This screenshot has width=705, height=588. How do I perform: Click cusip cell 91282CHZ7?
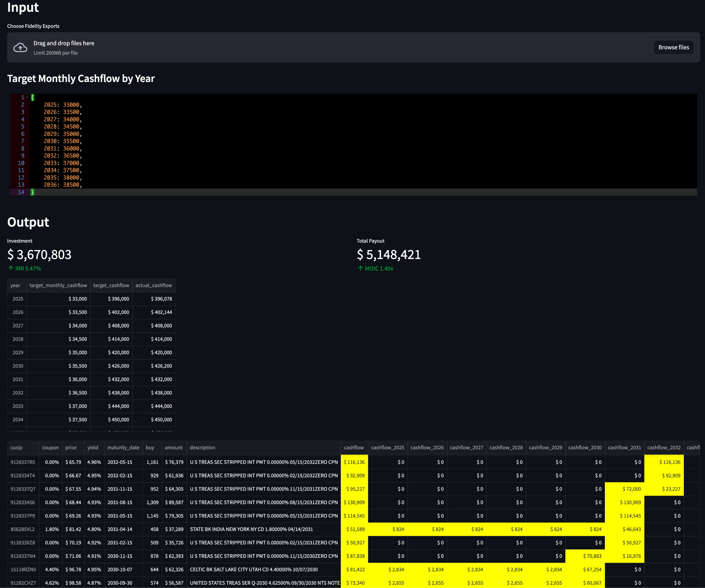pyautogui.click(x=23, y=583)
